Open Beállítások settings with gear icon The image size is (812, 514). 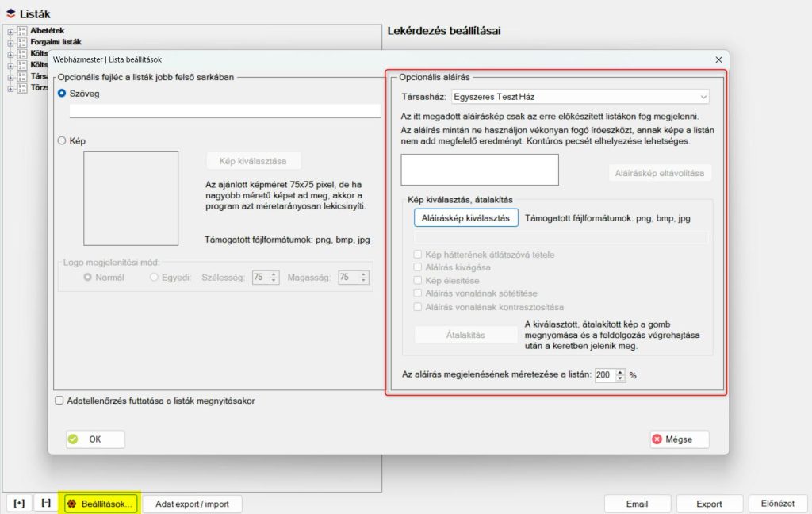100,504
